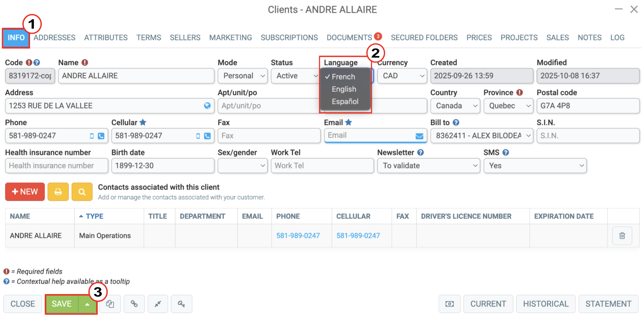Click the STATEMENT button

608,304
